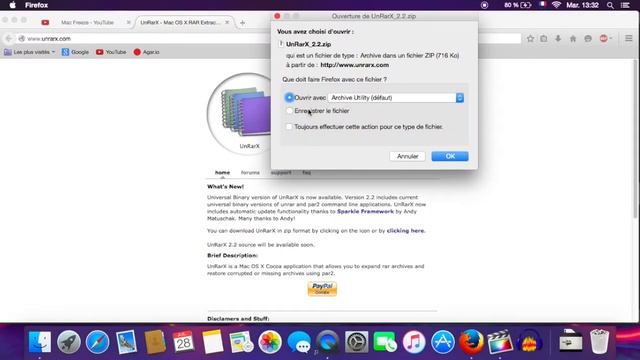This screenshot has width=640, height=360.
Task: Click the YouTube pinned tab icon
Action: click(x=45, y=22)
